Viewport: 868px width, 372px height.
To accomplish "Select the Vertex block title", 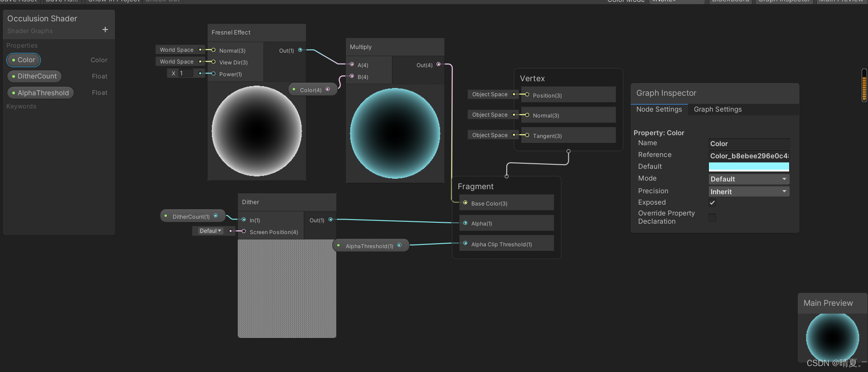I will 532,78.
